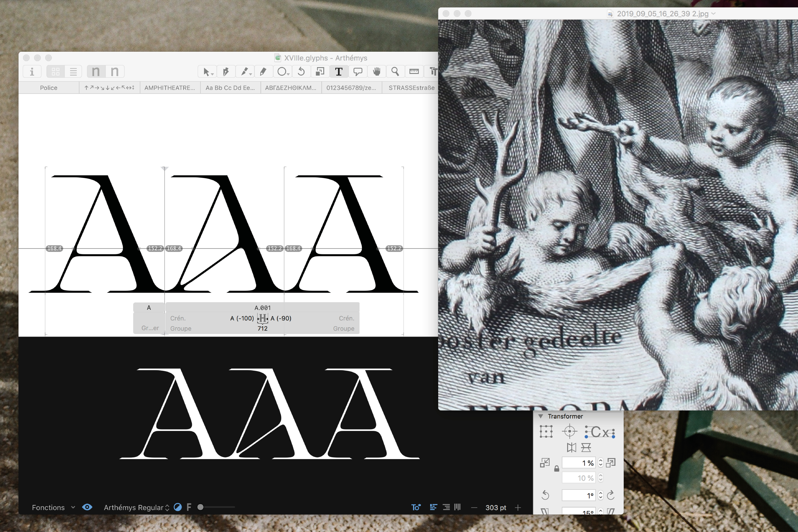Click the scale down icon

tap(545, 463)
